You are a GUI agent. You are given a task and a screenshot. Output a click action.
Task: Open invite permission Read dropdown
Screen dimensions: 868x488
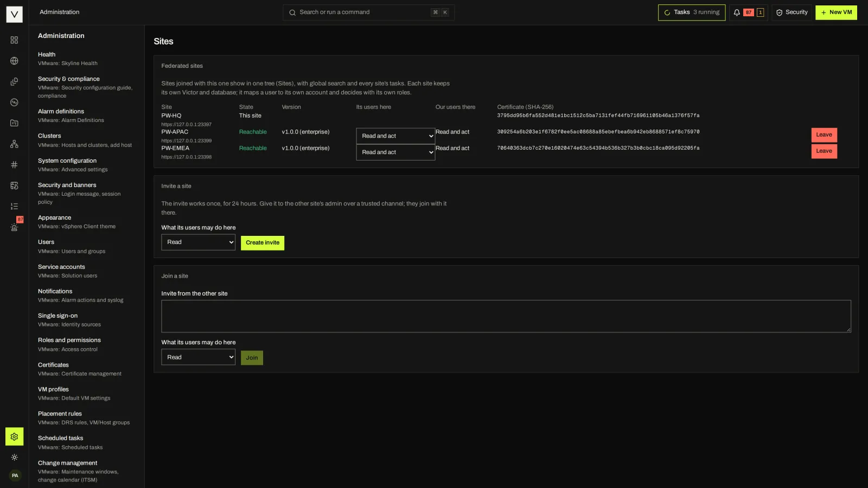coord(198,242)
